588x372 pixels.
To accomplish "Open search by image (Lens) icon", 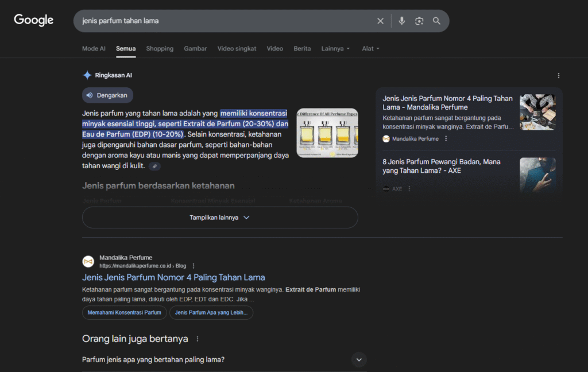I will [x=419, y=21].
